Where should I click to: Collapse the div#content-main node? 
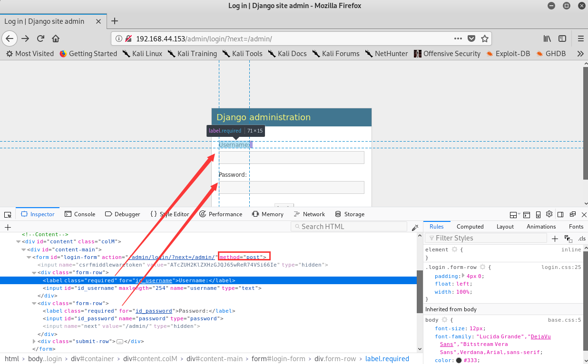[x=24, y=249]
